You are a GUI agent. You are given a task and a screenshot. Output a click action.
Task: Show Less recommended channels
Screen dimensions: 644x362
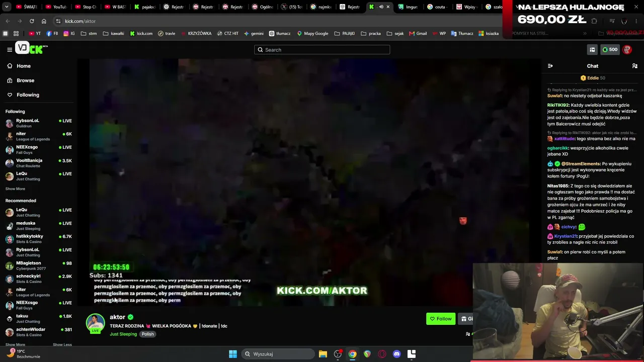pos(62,345)
